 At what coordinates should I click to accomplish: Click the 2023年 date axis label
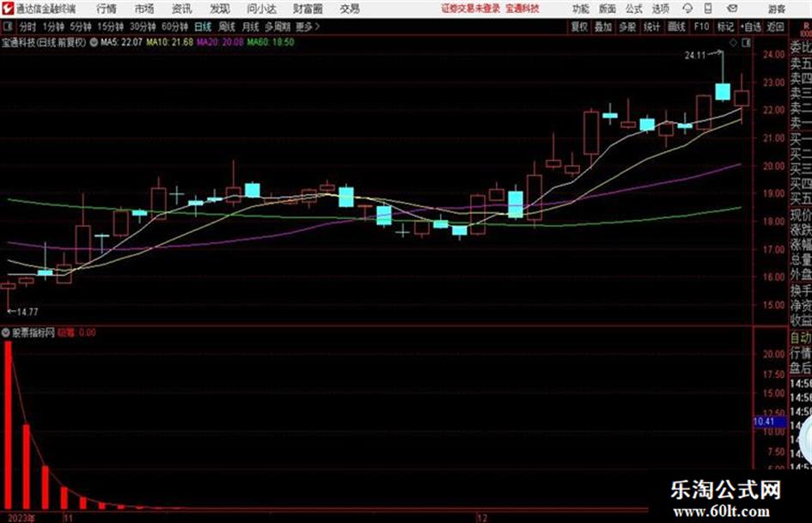[21, 518]
